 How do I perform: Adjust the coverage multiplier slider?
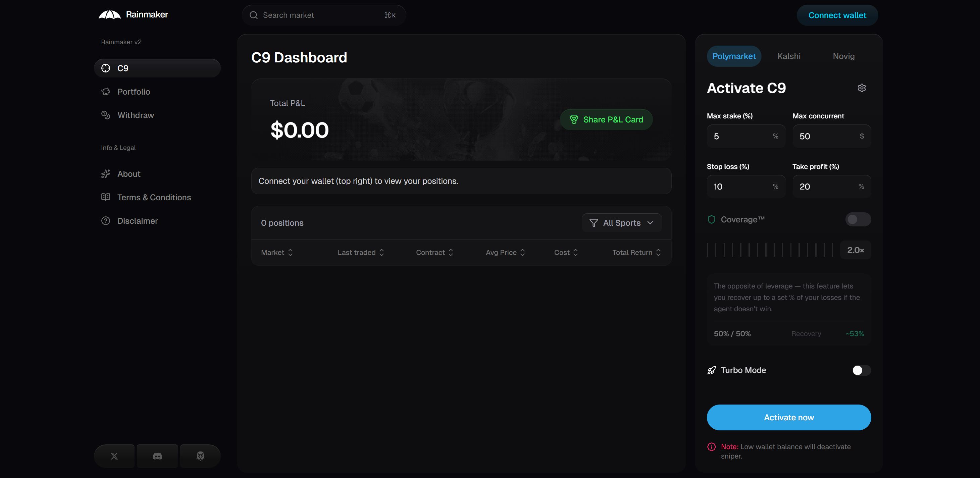769,250
